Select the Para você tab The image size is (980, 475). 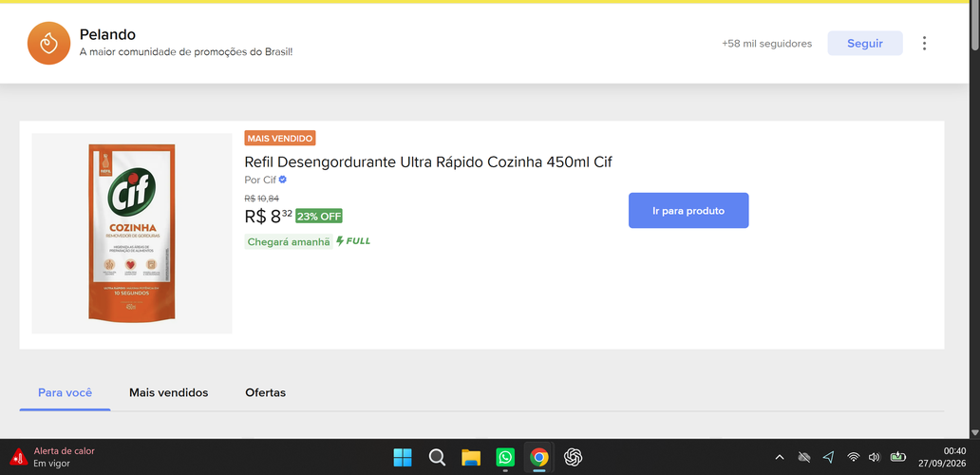click(65, 393)
